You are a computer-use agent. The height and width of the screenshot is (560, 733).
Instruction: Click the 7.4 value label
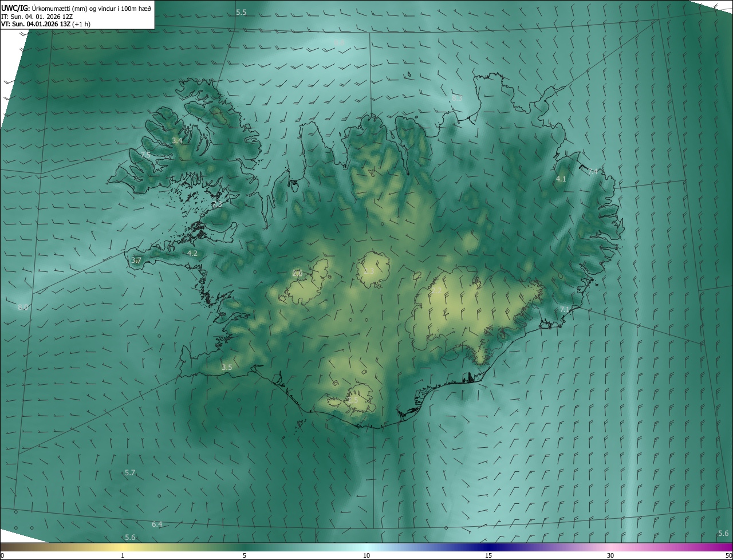pyautogui.click(x=593, y=171)
